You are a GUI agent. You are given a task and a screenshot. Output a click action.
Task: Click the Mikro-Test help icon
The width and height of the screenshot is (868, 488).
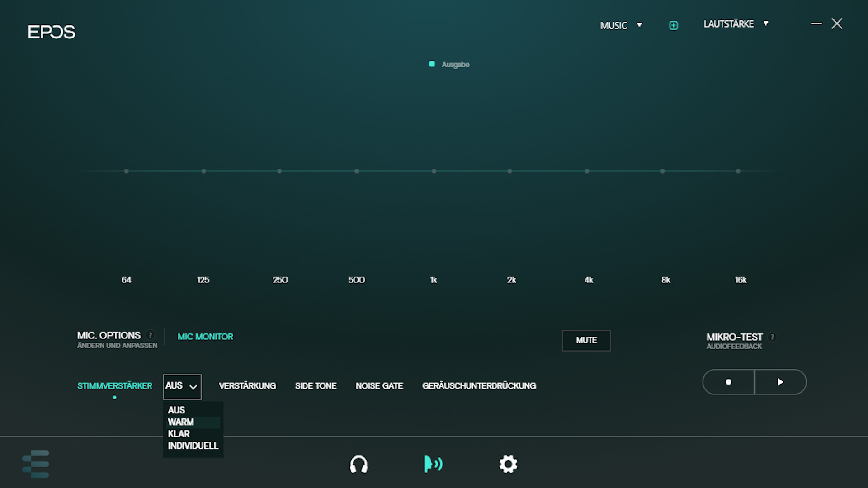(x=772, y=337)
